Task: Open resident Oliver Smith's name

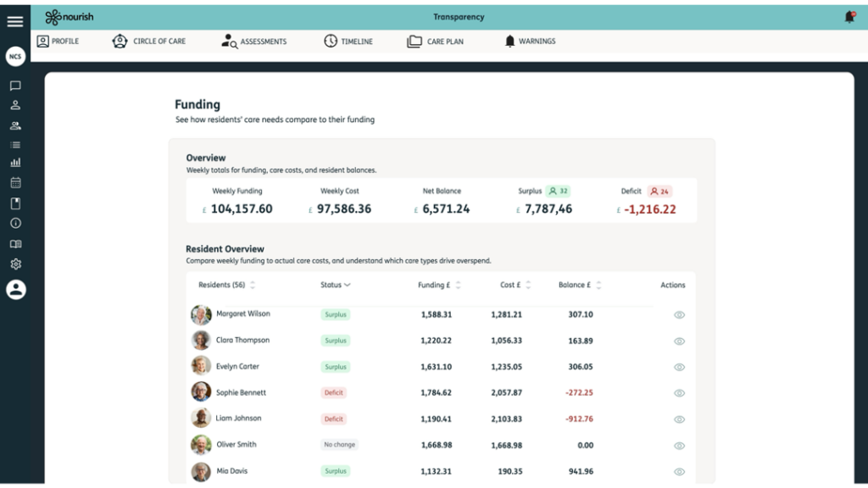Action: (236, 444)
